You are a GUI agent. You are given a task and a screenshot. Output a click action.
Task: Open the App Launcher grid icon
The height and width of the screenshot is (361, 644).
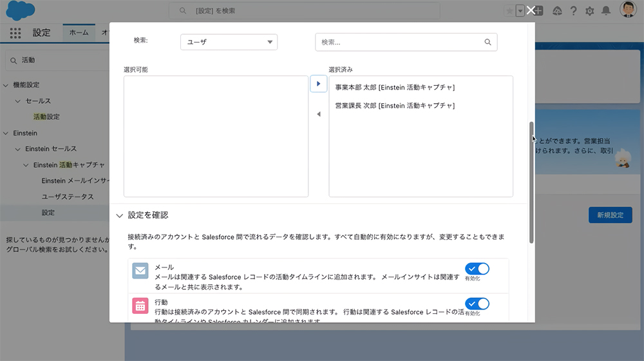pyautogui.click(x=15, y=33)
